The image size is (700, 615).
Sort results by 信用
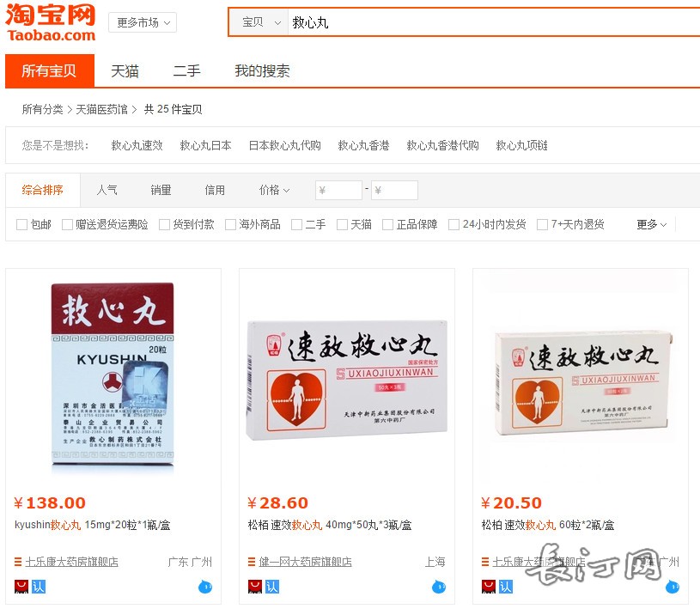click(216, 190)
